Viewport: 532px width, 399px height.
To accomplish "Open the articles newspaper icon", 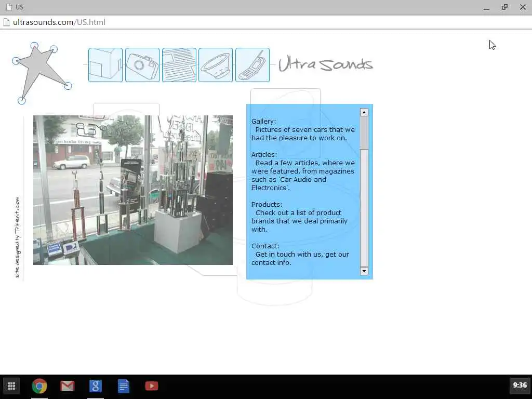I will coord(179,65).
